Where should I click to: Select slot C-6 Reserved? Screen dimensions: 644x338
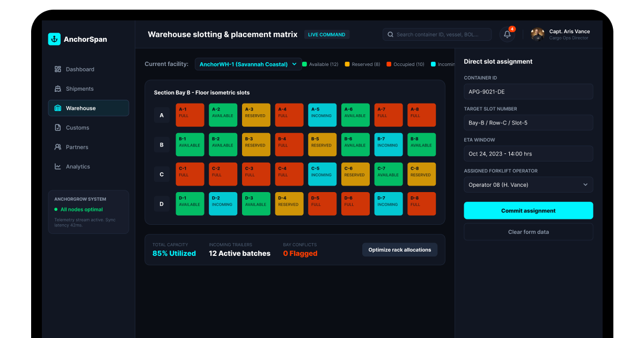pos(356,174)
